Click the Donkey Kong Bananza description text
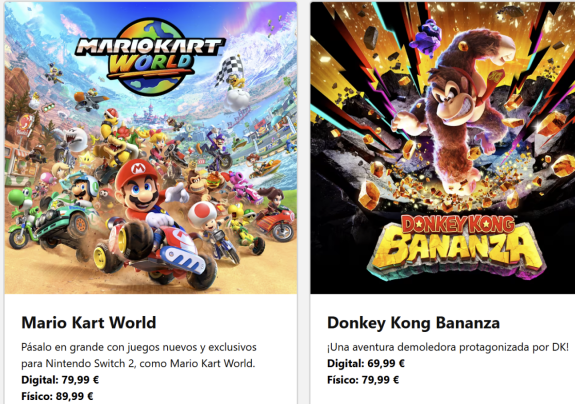The image size is (575, 404). (x=448, y=347)
